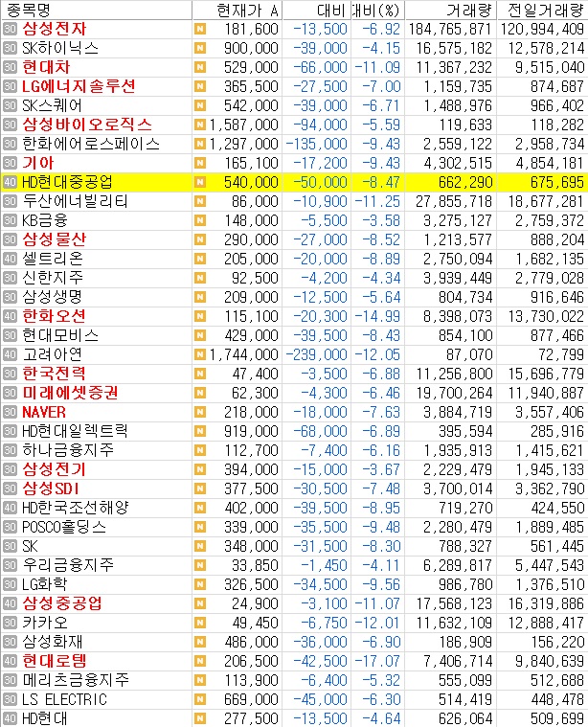
Task: Click the N icon in SK스퀘어 row
Action: pyautogui.click(x=200, y=105)
